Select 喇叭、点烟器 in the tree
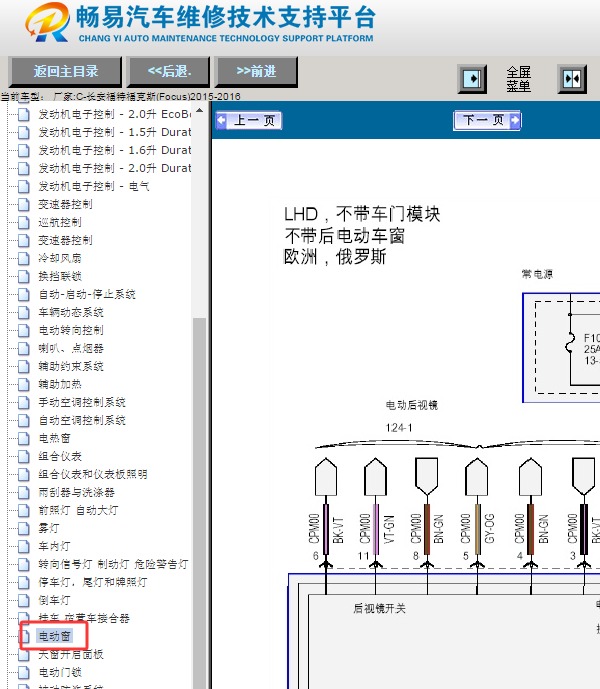Viewport: 600px width, 689px height. tap(71, 348)
